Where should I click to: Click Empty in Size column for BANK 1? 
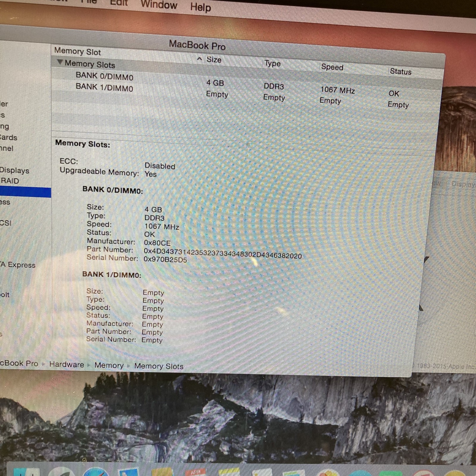(217, 94)
